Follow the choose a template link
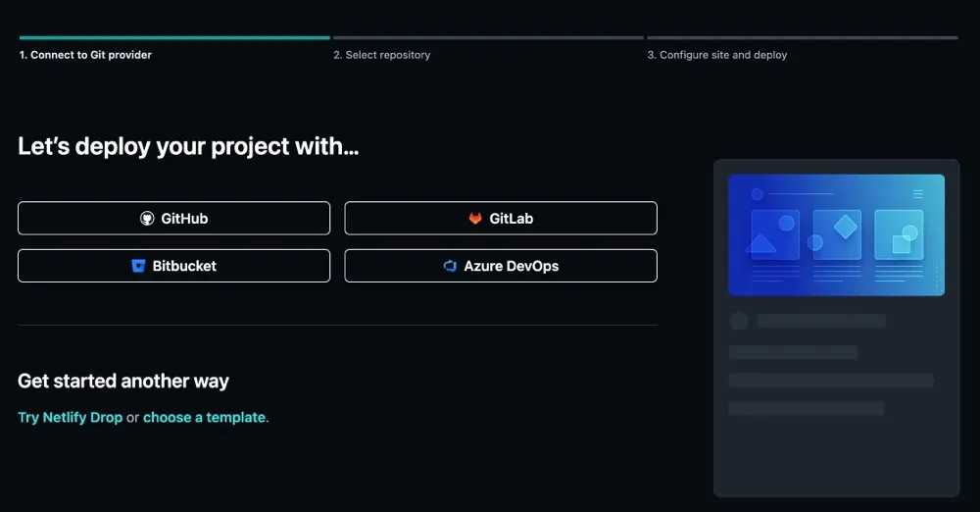This screenshot has width=980, height=512. pos(205,418)
